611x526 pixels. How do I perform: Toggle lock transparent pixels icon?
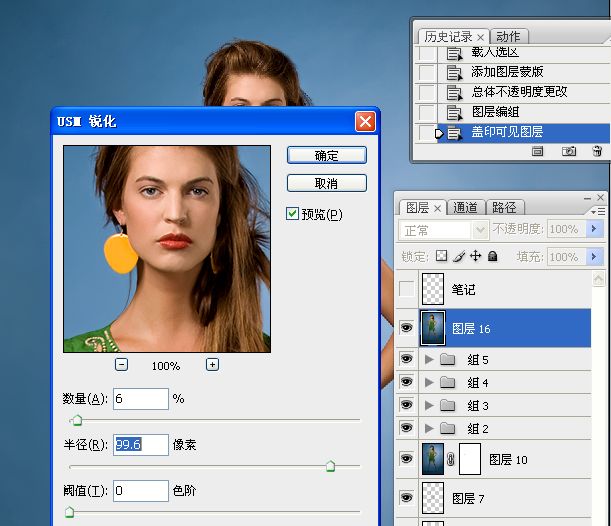(x=441, y=256)
